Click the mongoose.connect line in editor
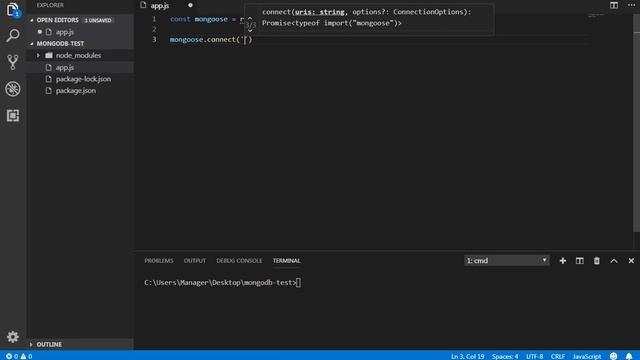Viewport: 640px width, 360px height. pos(211,40)
